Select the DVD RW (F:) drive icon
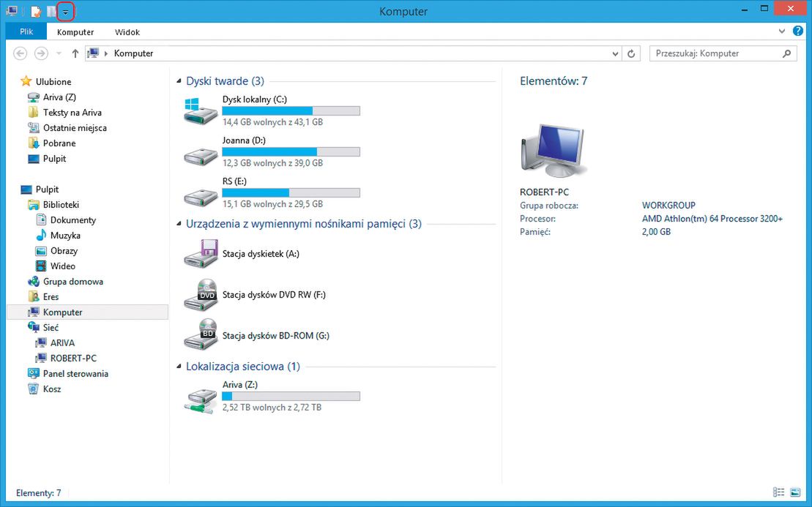812x507 pixels. pos(201,294)
